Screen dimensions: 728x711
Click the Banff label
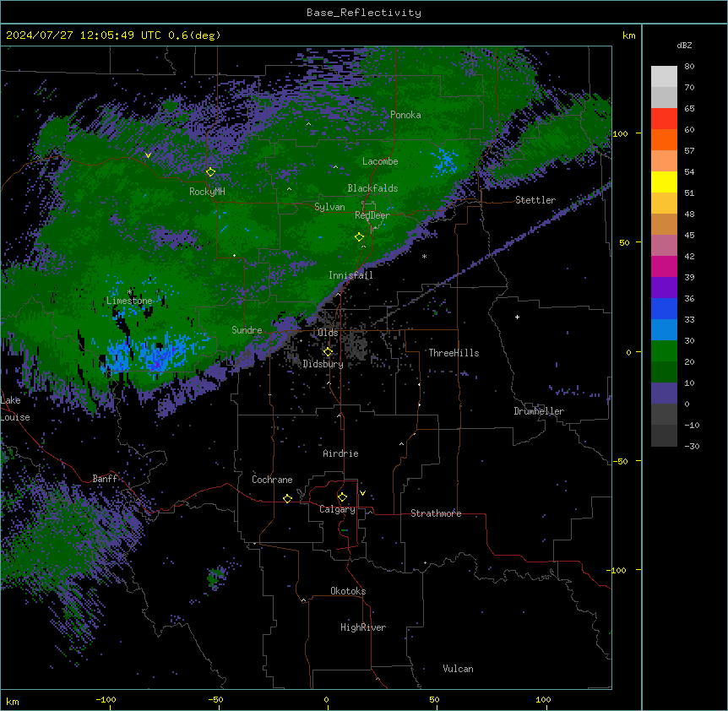[x=105, y=479]
